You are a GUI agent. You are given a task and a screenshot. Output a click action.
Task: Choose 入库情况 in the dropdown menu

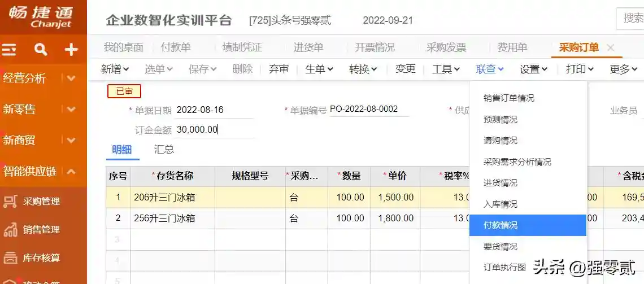(501, 204)
